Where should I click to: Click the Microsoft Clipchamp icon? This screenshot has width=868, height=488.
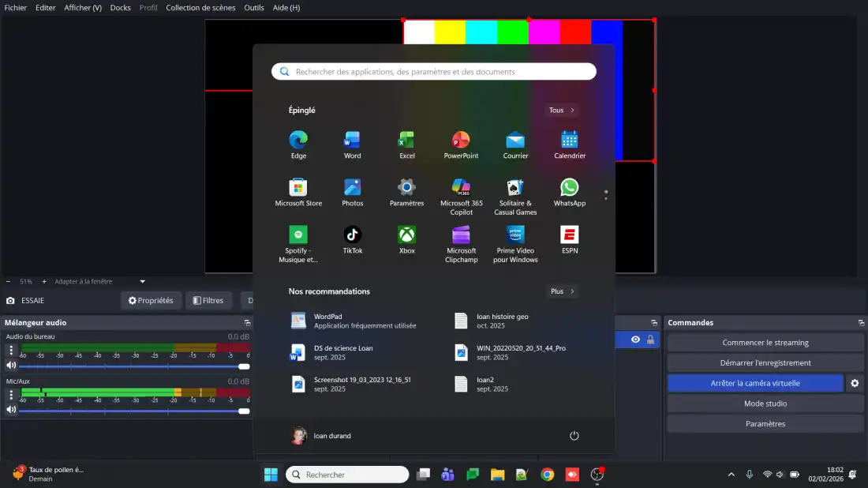[461, 235]
